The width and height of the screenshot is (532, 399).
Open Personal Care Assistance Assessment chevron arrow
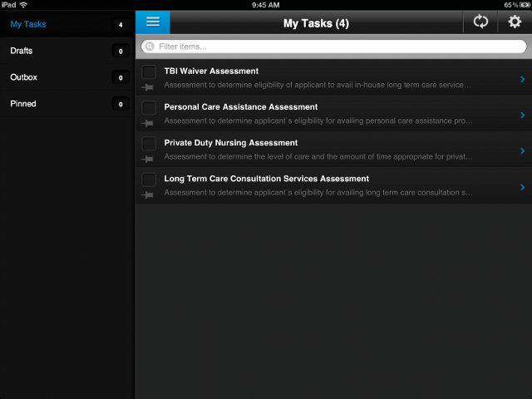tap(522, 115)
